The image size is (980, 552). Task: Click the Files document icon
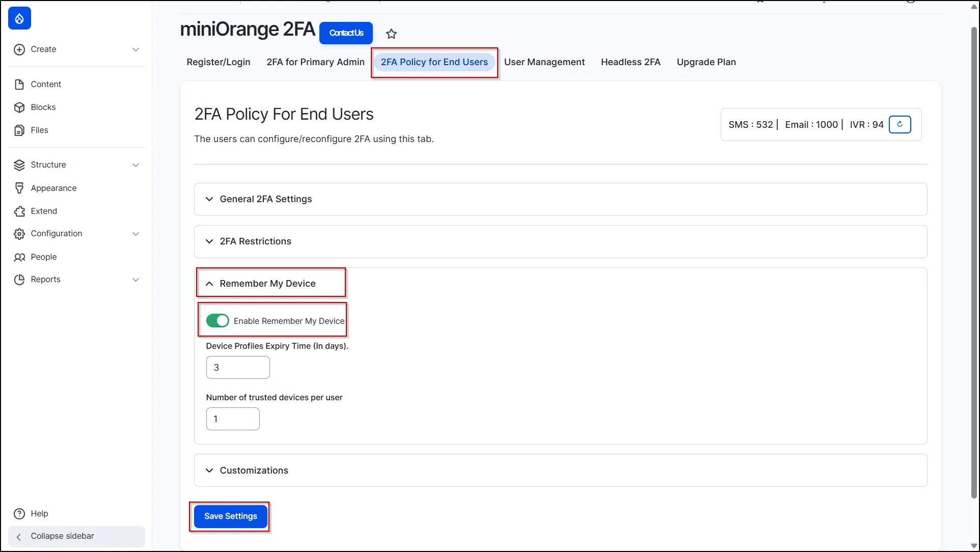[19, 130]
